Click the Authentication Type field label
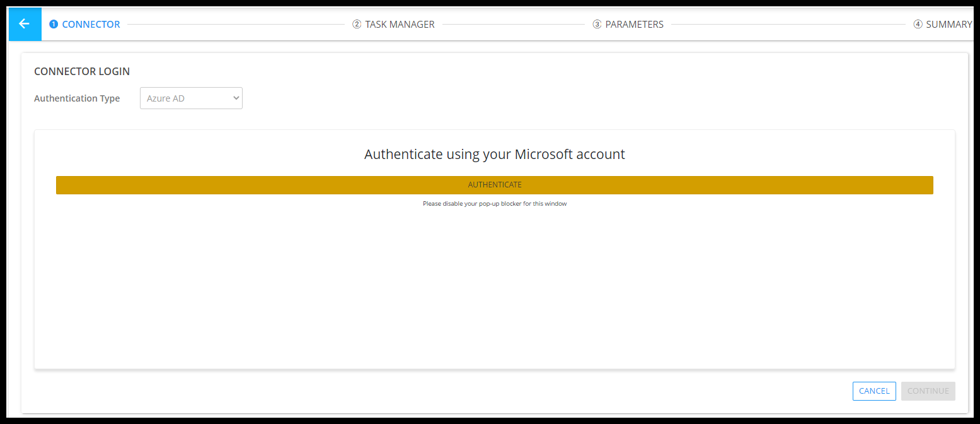 (x=77, y=98)
